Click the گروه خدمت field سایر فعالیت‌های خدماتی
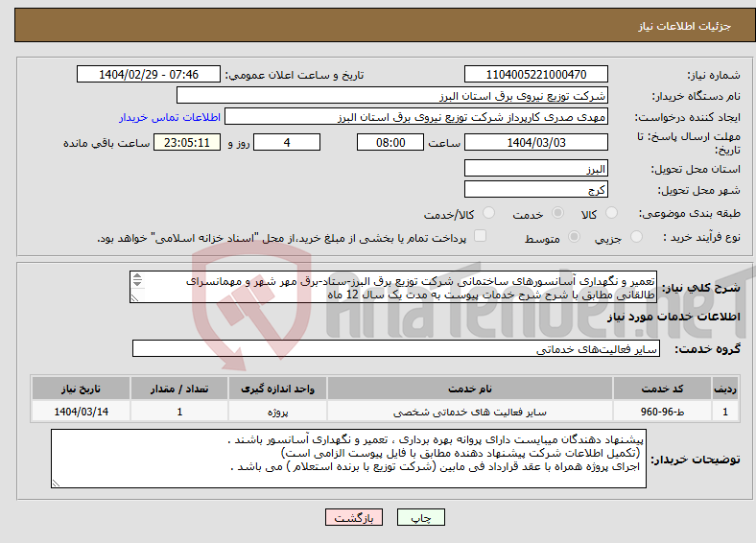Image resolution: width=756 pixels, height=543 pixels. coord(396,348)
